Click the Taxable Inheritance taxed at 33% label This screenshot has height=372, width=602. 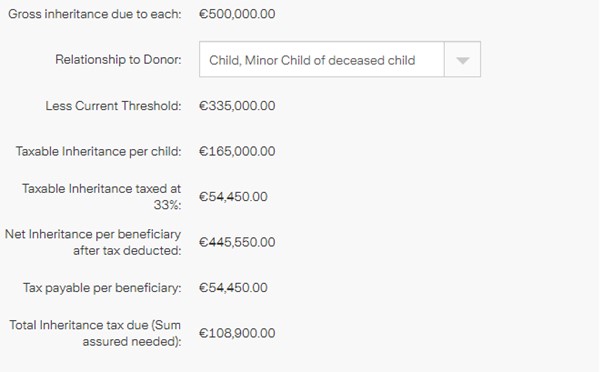pyautogui.click(x=101, y=197)
